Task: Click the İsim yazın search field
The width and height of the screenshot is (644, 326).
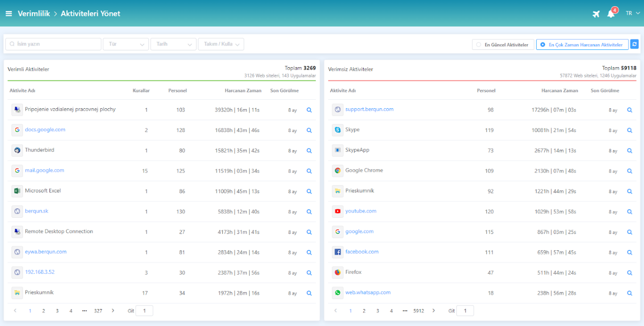Action: (x=53, y=44)
